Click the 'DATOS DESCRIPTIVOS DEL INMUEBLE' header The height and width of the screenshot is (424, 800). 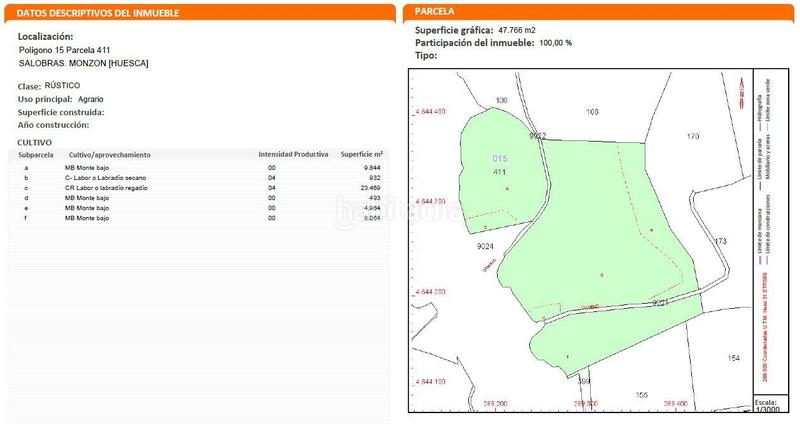click(x=98, y=13)
